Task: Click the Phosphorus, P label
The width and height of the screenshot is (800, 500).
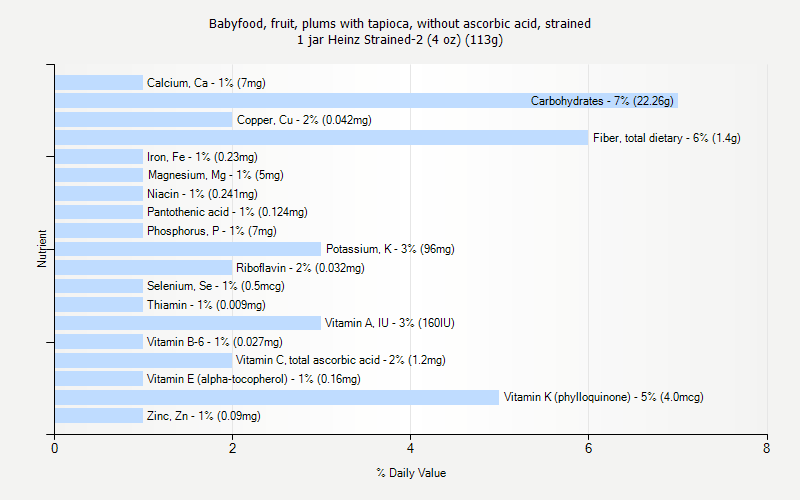Action: pyautogui.click(x=212, y=231)
